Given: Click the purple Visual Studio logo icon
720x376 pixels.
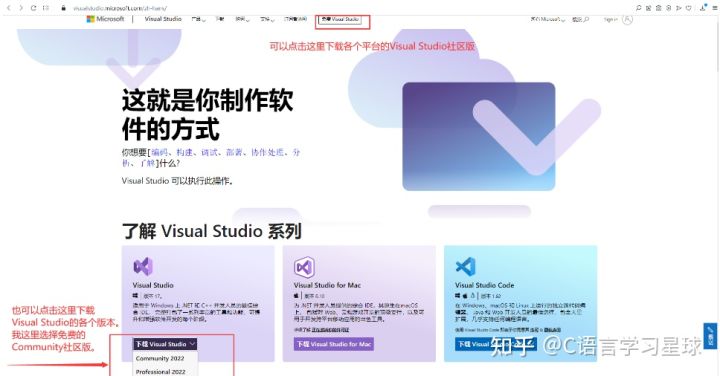Looking at the screenshot, I should coord(143,266).
